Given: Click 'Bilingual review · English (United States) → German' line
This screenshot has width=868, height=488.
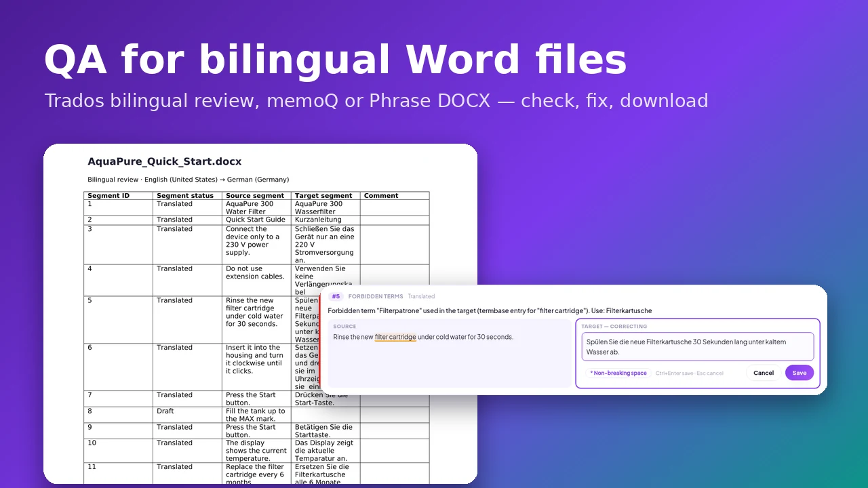Looking at the screenshot, I should point(189,180).
